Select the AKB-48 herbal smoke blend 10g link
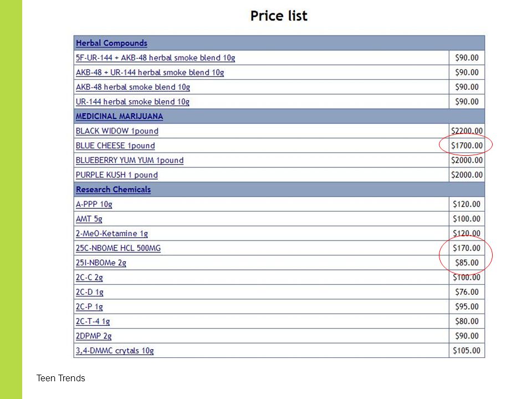 coord(132,87)
